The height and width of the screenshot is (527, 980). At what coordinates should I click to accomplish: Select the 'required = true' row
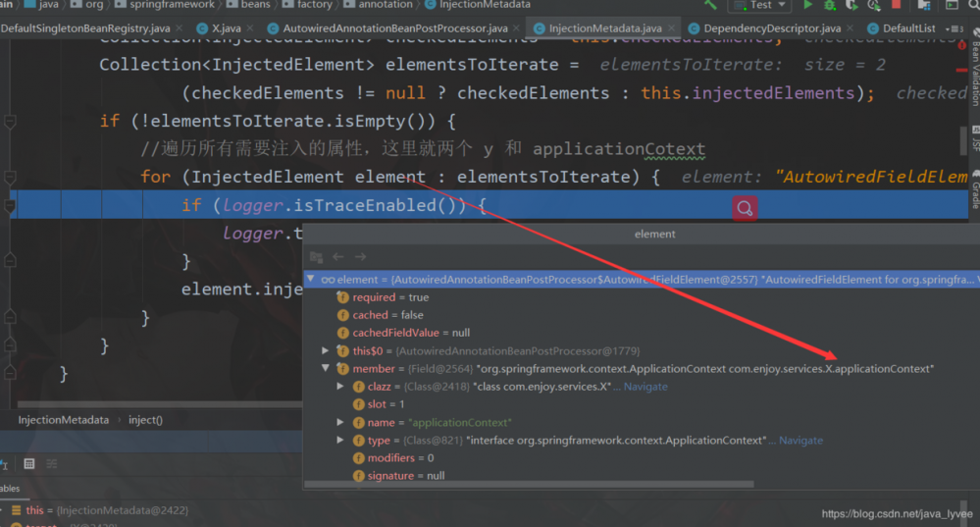(x=642, y=297)
